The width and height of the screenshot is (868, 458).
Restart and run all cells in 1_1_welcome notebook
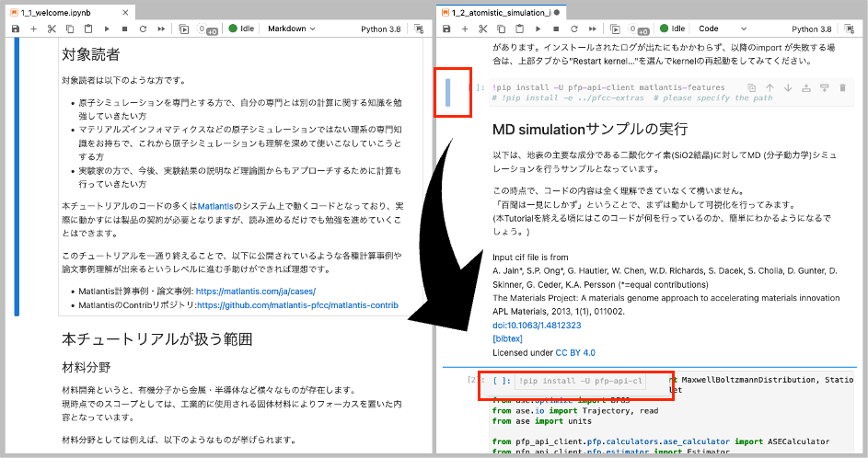[x=161, y=29]
